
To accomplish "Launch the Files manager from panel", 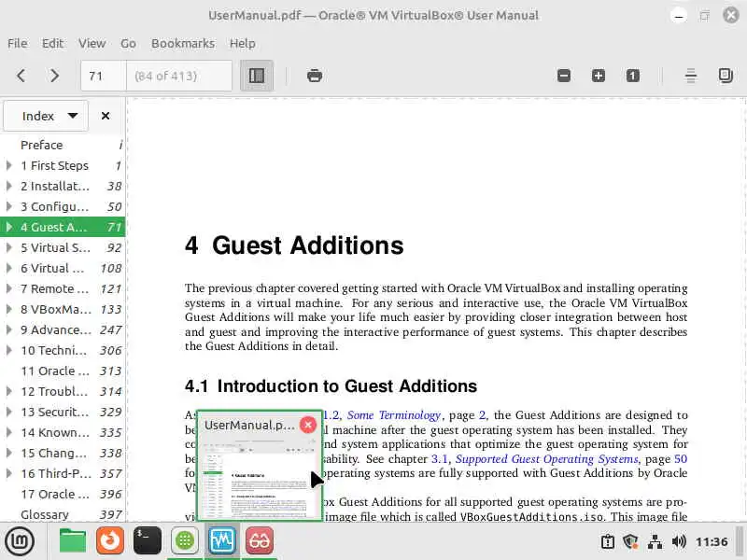I will click(72, 541).
